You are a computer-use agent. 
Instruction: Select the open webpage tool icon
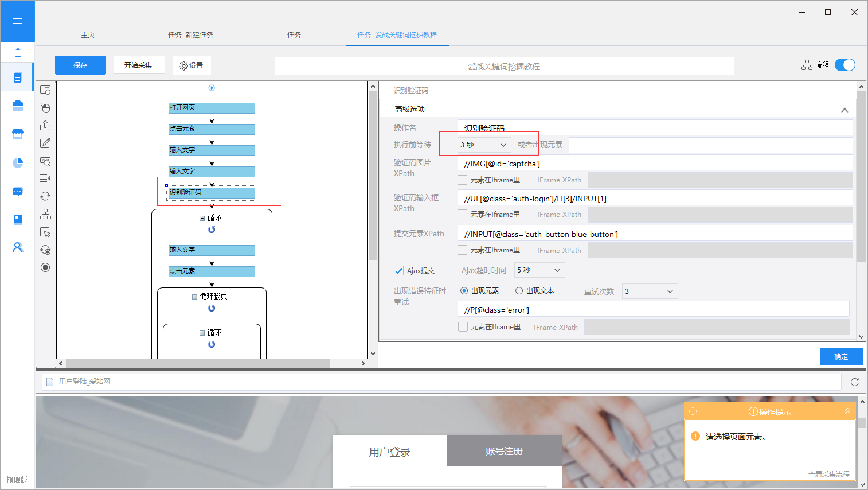pyautogui.click(x=45, y=90)
